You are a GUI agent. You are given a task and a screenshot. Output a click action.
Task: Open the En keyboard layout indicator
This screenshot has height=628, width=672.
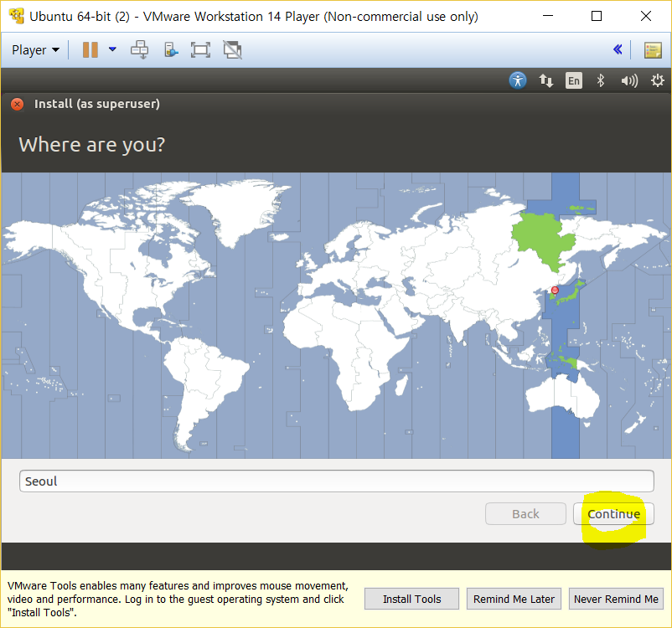573,80
